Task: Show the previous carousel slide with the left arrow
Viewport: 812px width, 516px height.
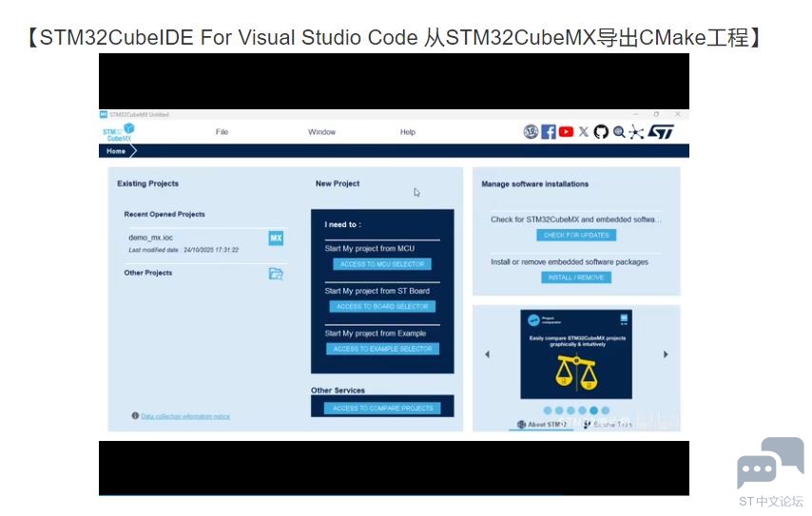Action: [x=488, y=354]
